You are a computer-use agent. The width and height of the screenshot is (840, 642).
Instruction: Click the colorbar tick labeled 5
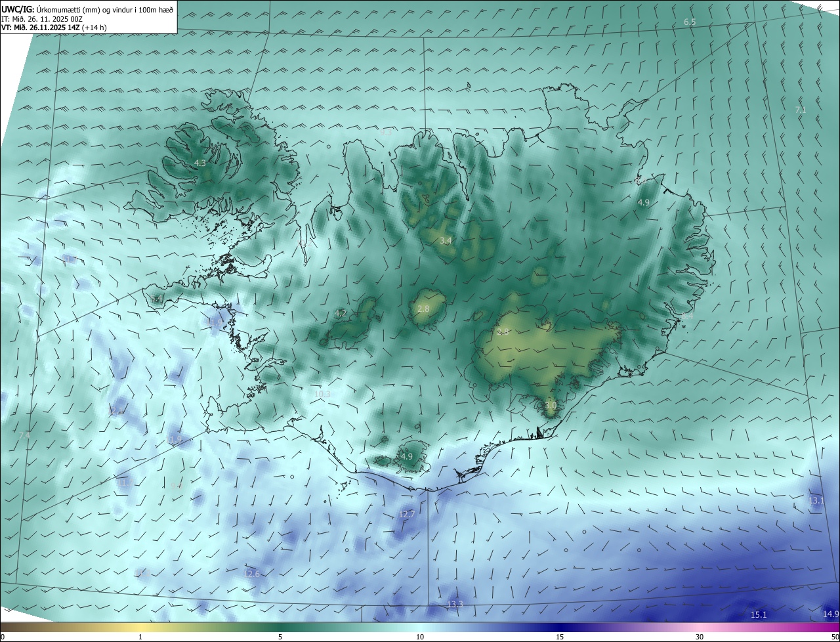click(x=280, y=637)
